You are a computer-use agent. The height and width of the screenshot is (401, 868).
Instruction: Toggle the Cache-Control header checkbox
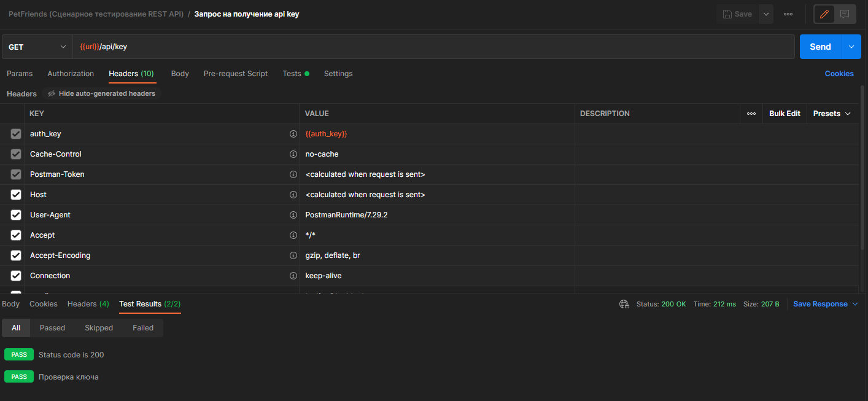coord(16,154)
